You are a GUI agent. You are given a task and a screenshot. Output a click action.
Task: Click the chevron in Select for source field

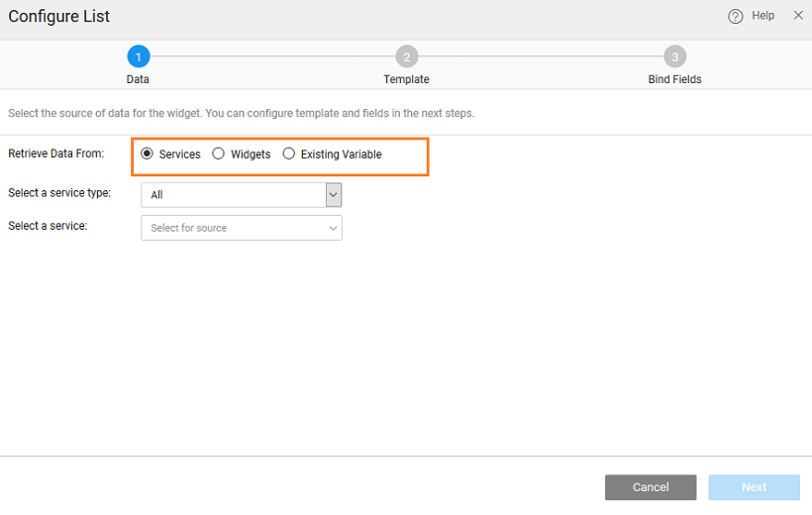[x=333, y=228]
